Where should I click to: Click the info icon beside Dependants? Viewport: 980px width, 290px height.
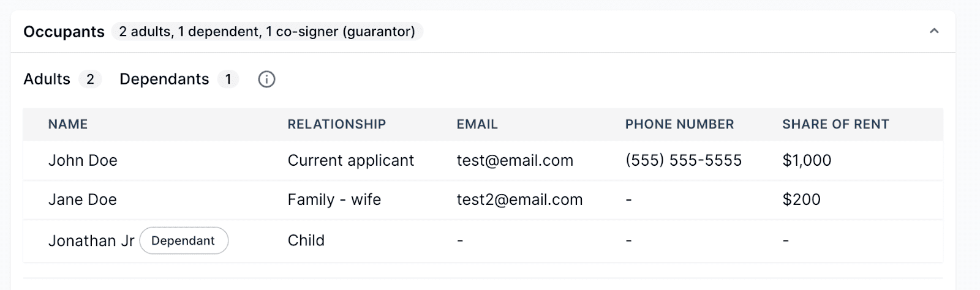pyautogui.click(x=266, y=80)
